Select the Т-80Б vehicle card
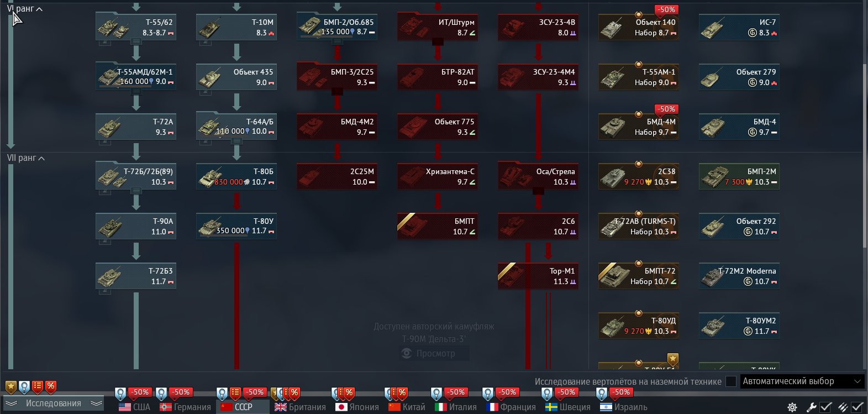The height and width of the screenshot is (414, 868). [x=236, y=176]
